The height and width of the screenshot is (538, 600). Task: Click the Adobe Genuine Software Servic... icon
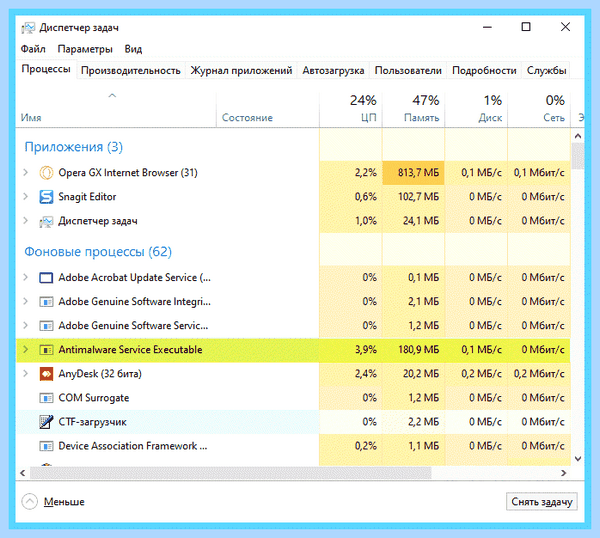coord(46,326)
